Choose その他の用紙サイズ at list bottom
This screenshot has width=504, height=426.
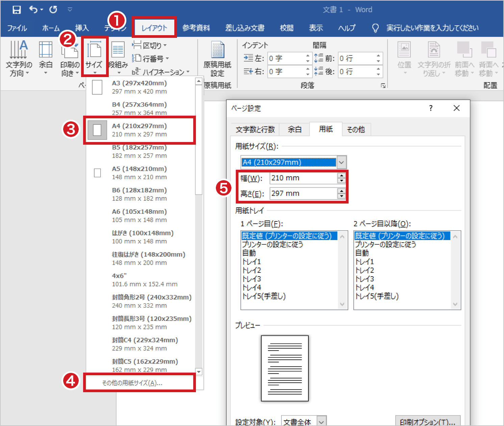[x=132, y=383]
